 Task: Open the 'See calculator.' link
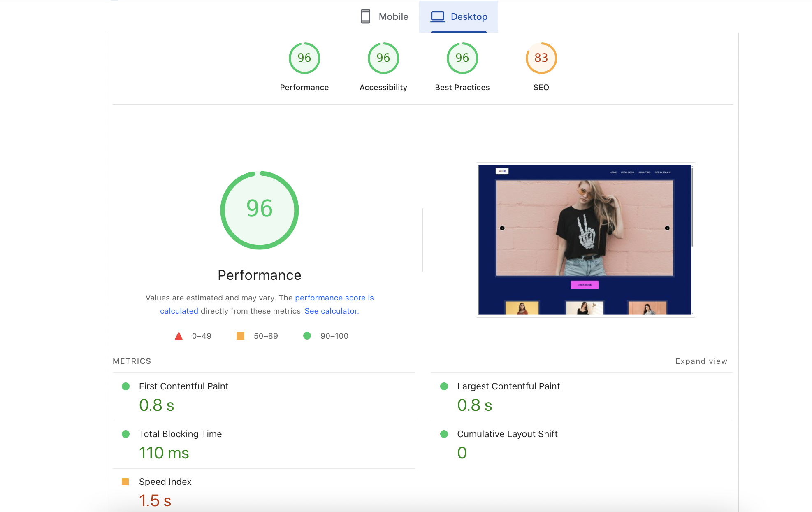(332, 311)
